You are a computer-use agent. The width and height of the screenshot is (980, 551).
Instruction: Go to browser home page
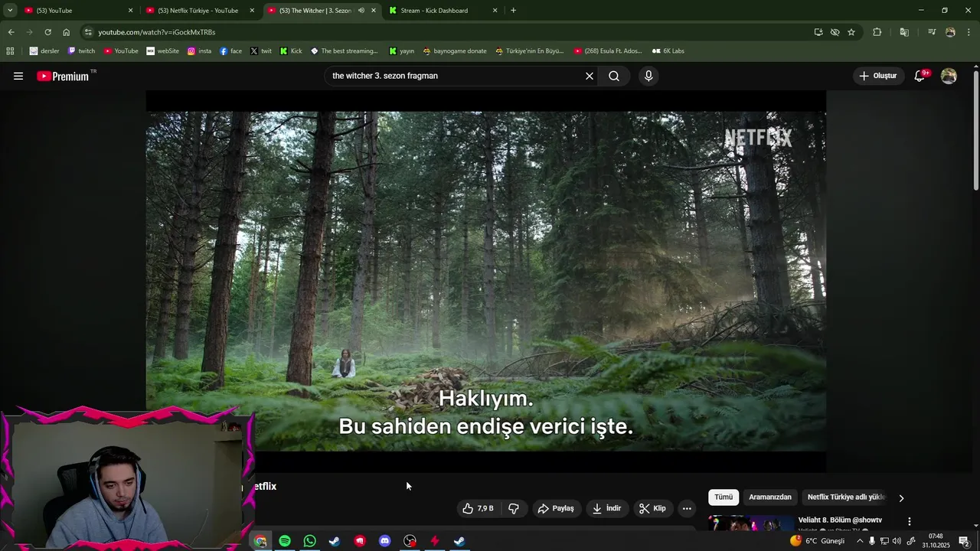point(66,32)
